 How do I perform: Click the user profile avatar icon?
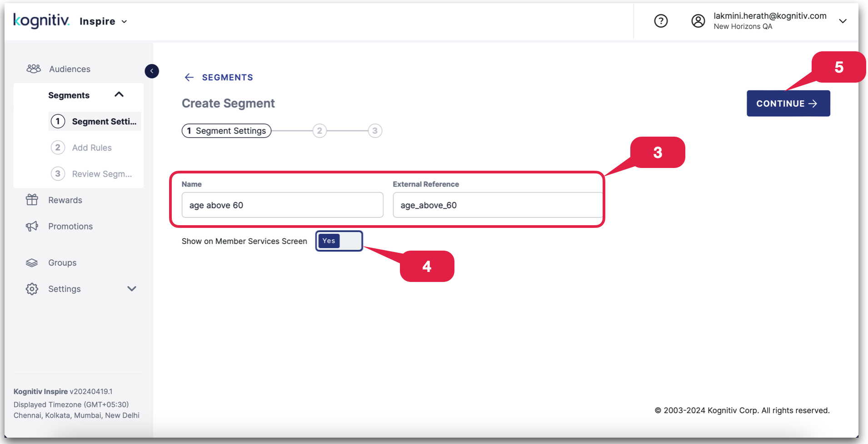[x=698, y=21]
